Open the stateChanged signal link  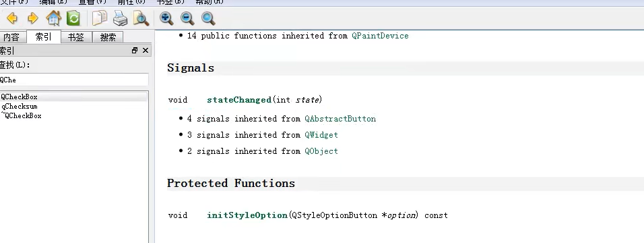239,100
